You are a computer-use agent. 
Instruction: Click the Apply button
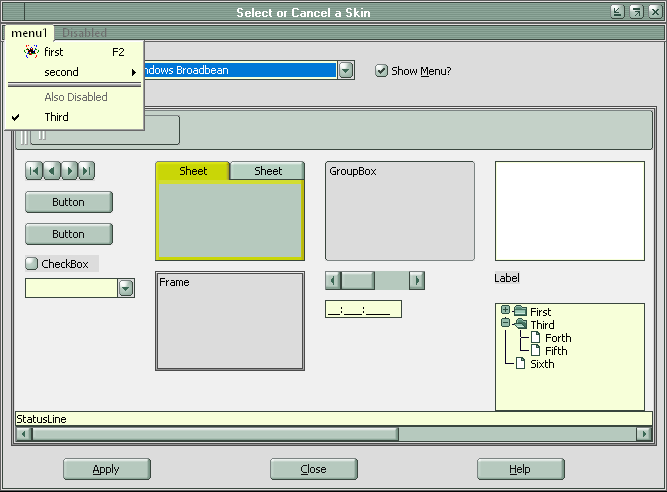click(106, 469)
